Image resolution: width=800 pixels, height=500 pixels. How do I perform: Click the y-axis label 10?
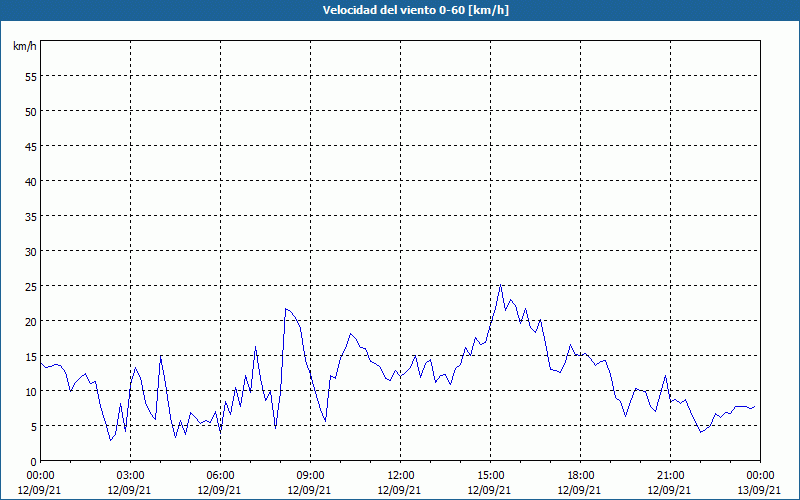point(31,391)
